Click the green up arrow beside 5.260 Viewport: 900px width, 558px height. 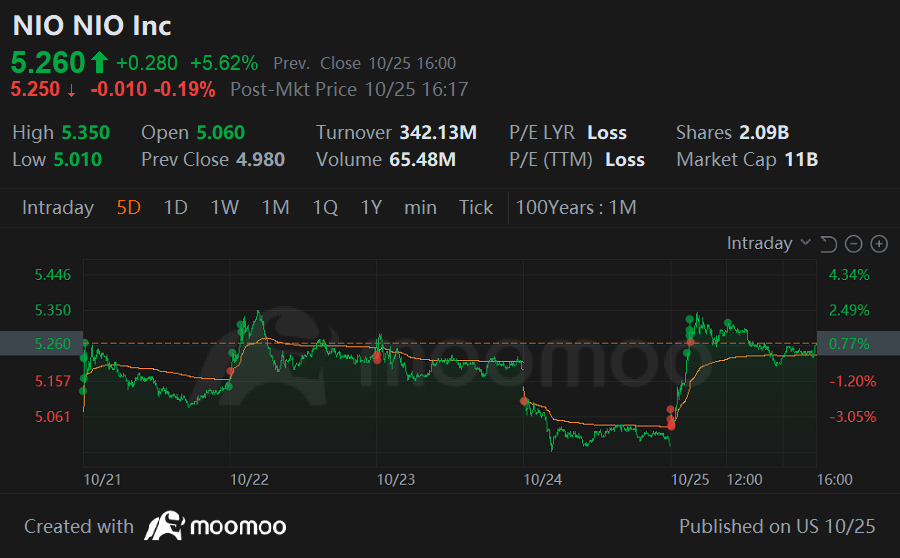99,62
